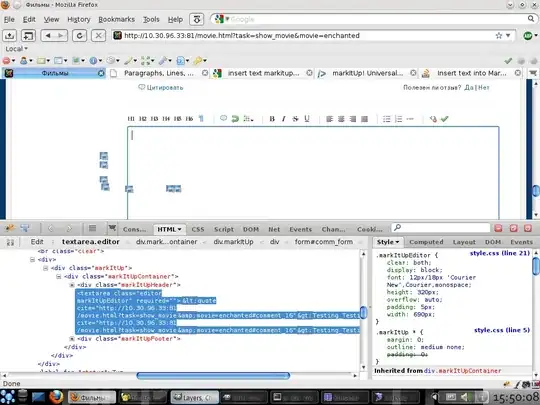Open the Bookmarks menu
The width and height of the screenshot is (540, 405).
click(x=116, y=20)
